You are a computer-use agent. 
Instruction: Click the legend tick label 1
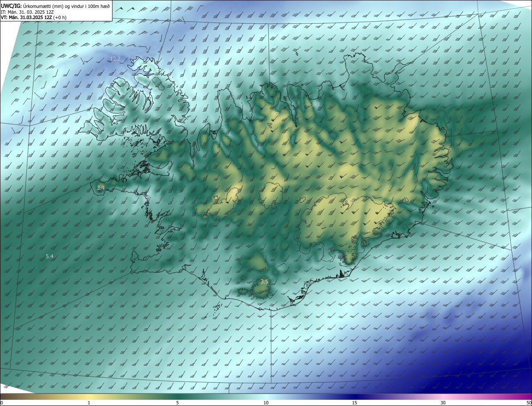coord(89,403)
